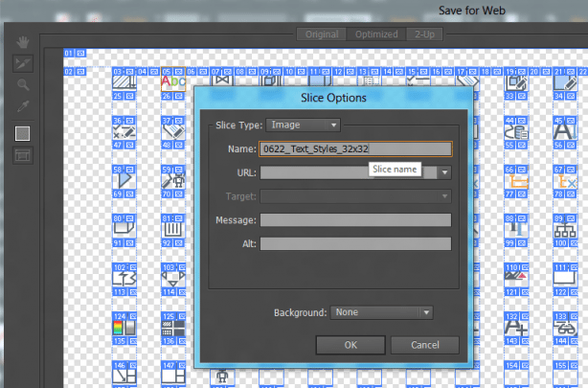The width and height of the screenshot is (588, 388).
Task: Click slice badge 01
Action: pyautogui.click(x=75, y=53)
